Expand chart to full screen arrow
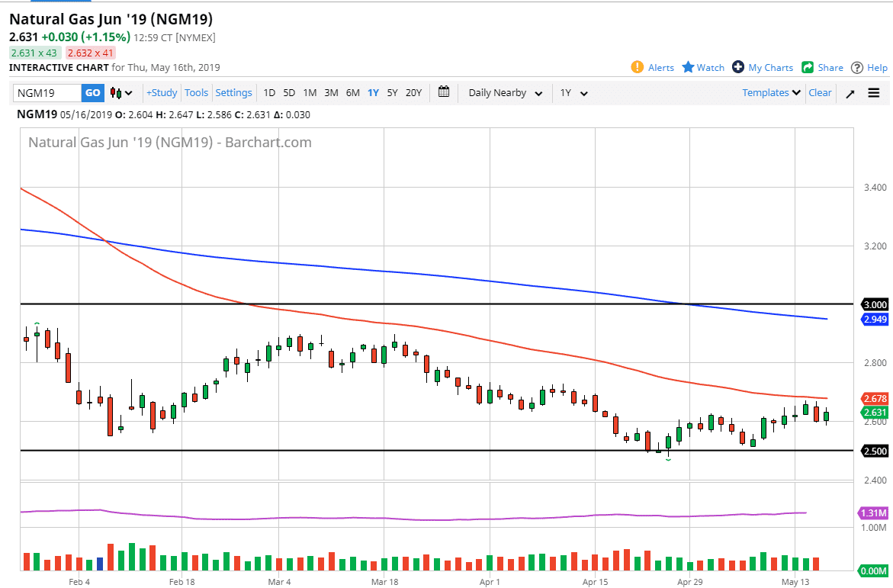 850,93
